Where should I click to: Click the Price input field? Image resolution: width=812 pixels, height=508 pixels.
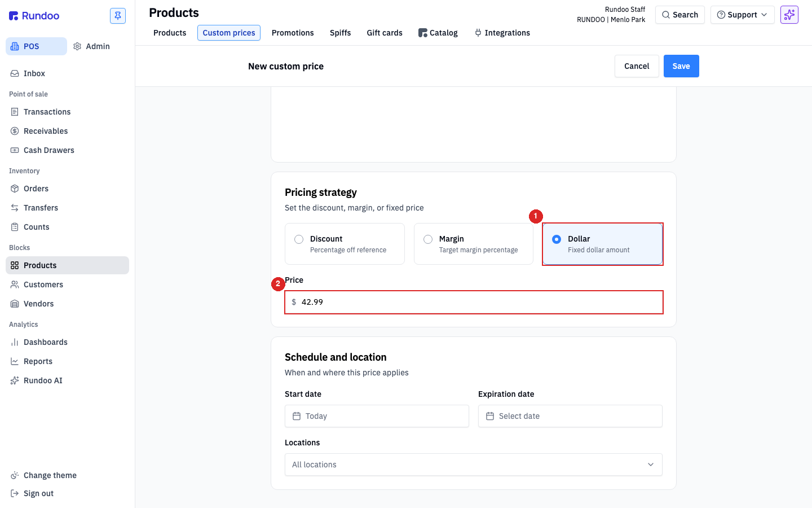point(474,302)
